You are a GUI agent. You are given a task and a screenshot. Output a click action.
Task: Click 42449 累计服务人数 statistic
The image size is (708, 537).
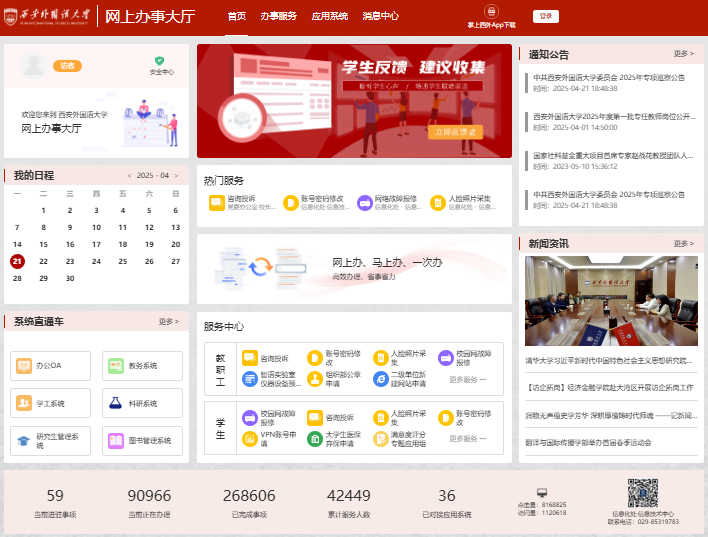pyautogui.click(x=349, y=504)
